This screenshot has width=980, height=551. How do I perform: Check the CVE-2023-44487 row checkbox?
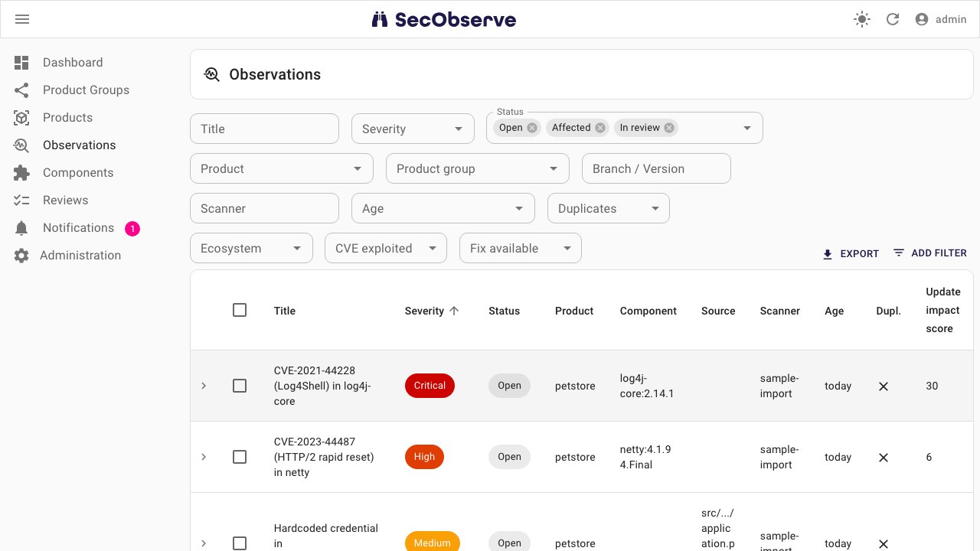tap(240, 457)
